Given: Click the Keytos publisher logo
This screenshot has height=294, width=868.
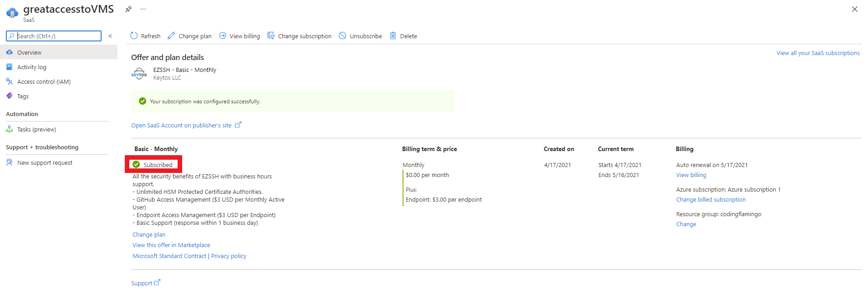Looking at the screenshot, I should click(139, 74).
